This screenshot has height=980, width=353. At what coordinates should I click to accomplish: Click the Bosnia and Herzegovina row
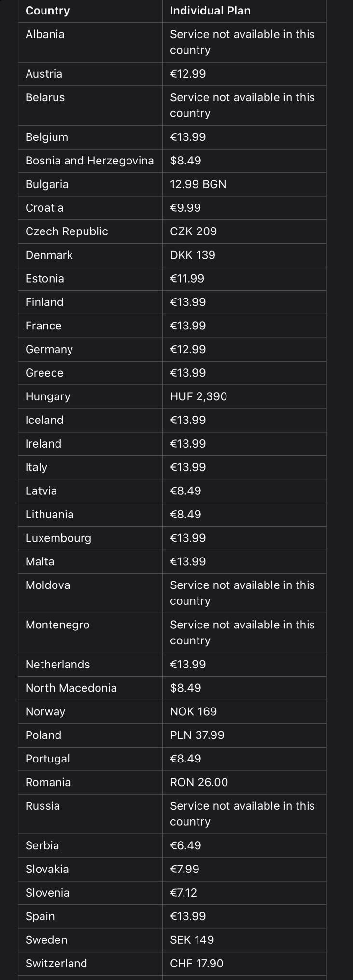tap(172, 161)
